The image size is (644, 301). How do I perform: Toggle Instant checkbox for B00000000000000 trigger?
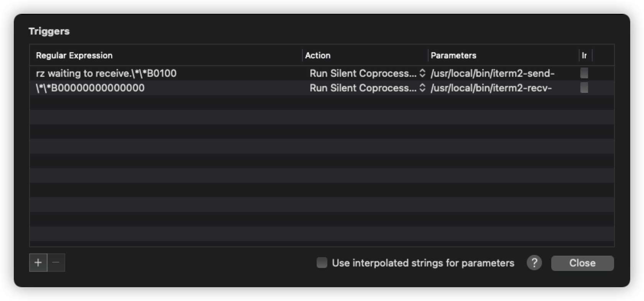coord(584,88)
